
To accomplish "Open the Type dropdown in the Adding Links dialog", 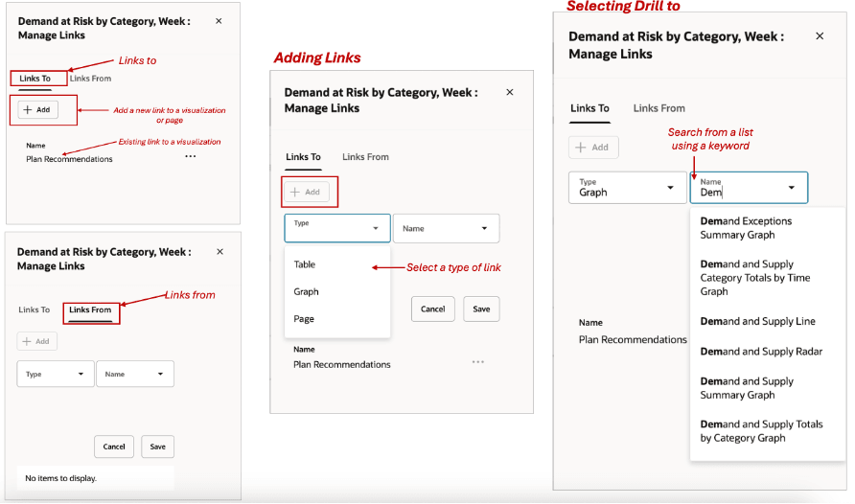I will pos(337,228).
